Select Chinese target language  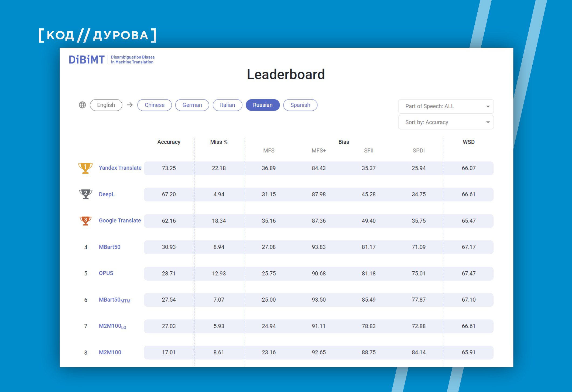pyautogui.click(x=154, y=105)
